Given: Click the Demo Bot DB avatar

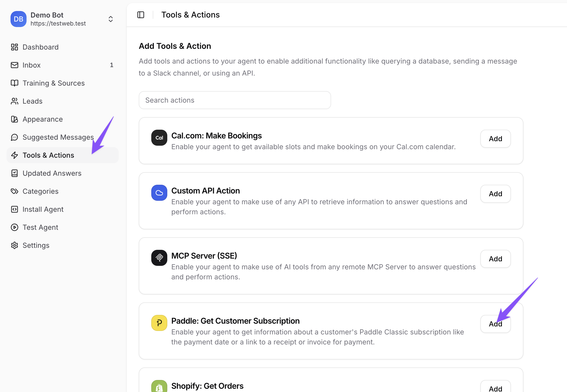Looking at the screenshot, I should click(19, 19).
